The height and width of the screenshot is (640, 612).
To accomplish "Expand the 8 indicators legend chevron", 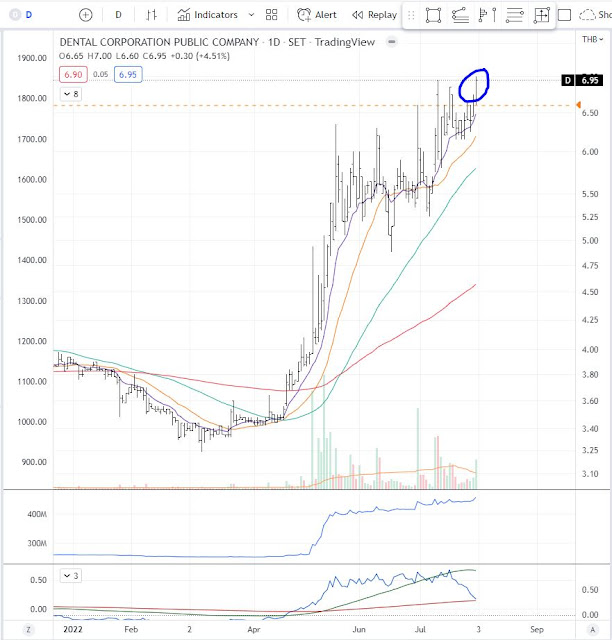I will 71,94.
